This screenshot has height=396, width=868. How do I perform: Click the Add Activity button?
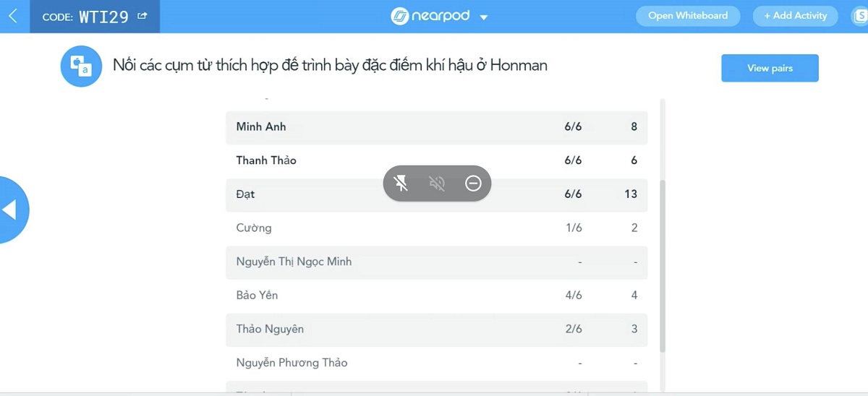(x=795, y=16)
